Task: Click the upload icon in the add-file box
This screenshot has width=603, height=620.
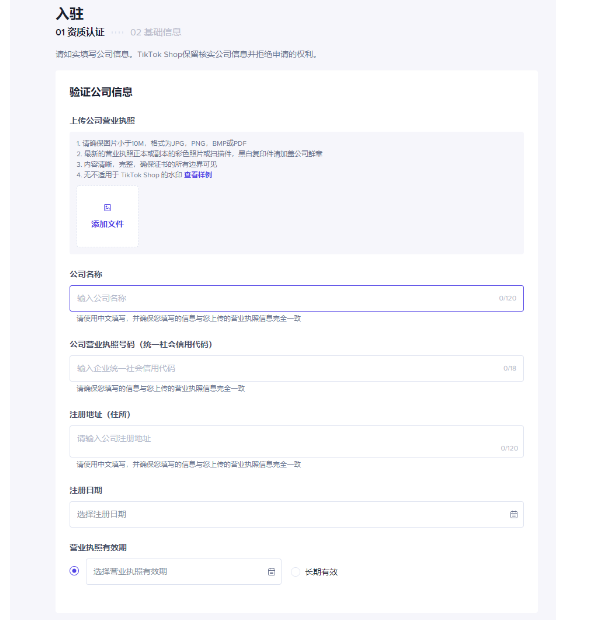Action: tap(107, 207)
